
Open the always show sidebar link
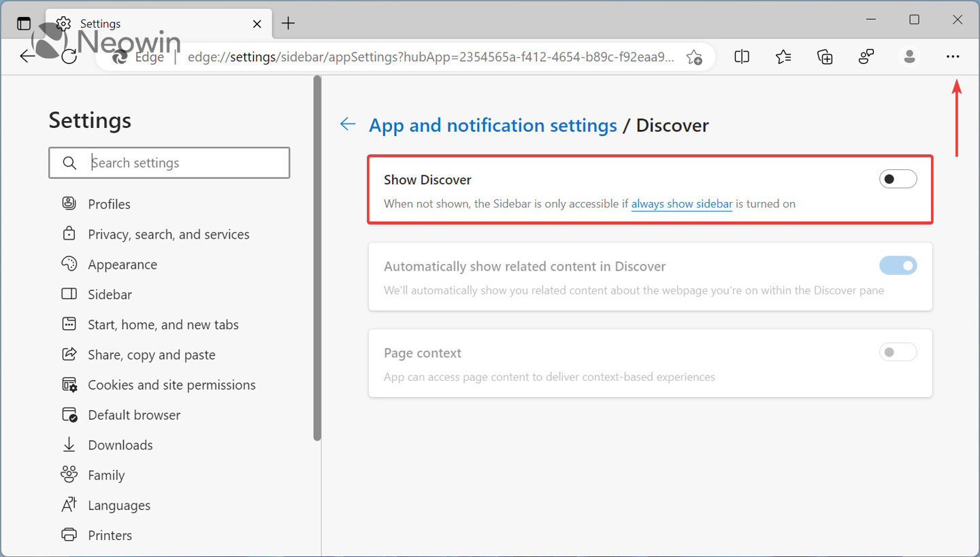coord(681,203)
